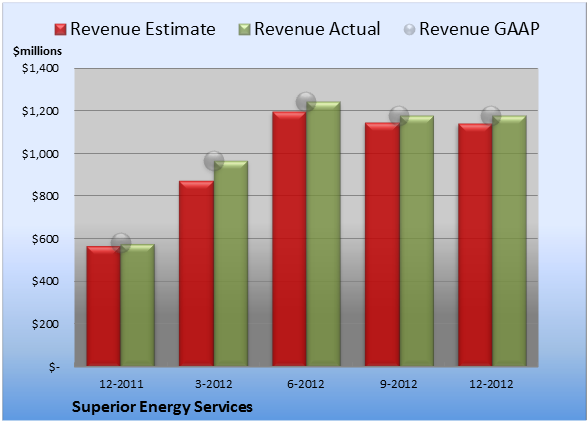The image size is (588, 422).
Task: Click the red estimate bar for 6-2012
Action: click(x=289, y=239)
